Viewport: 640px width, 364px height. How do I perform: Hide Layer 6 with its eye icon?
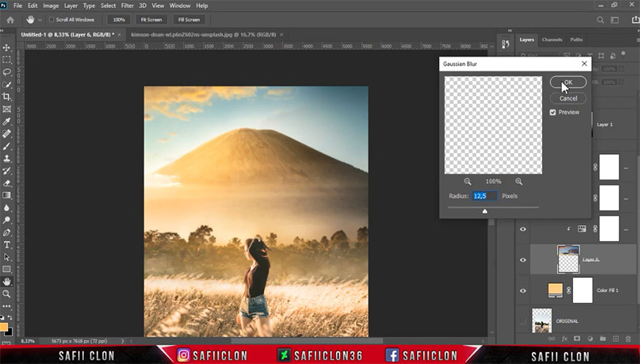[x=523, y=260]
